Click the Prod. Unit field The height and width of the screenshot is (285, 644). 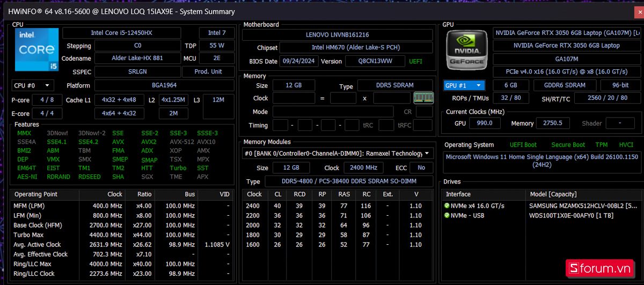(208, 71)
